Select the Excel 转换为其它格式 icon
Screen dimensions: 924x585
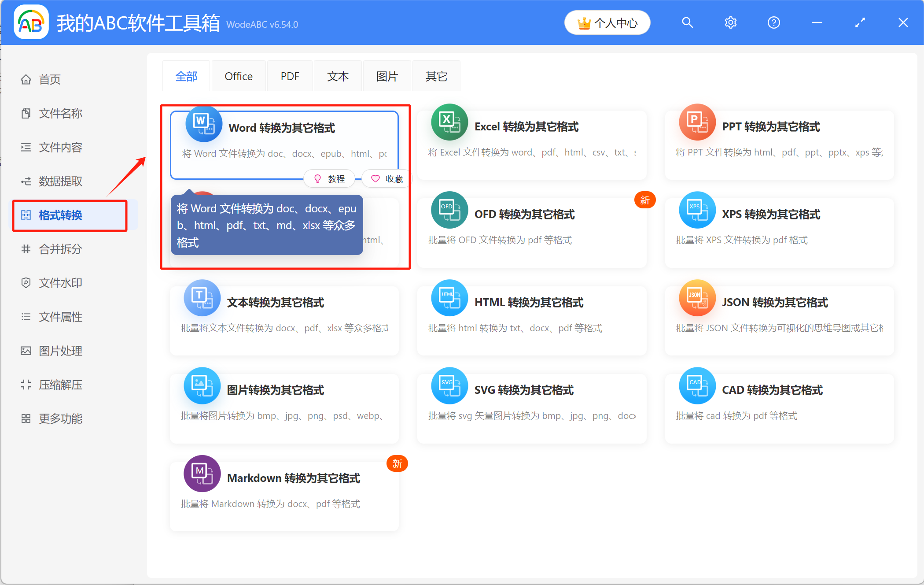tap(449, 122)
